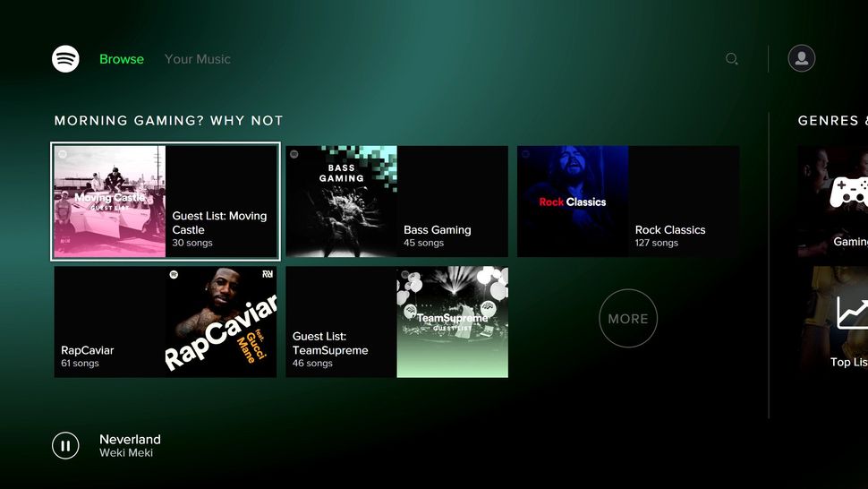Click the "30 songs" count text
The width and height of the screenshot is (868, 489).
pyautogui.click(x=192, y=243)
